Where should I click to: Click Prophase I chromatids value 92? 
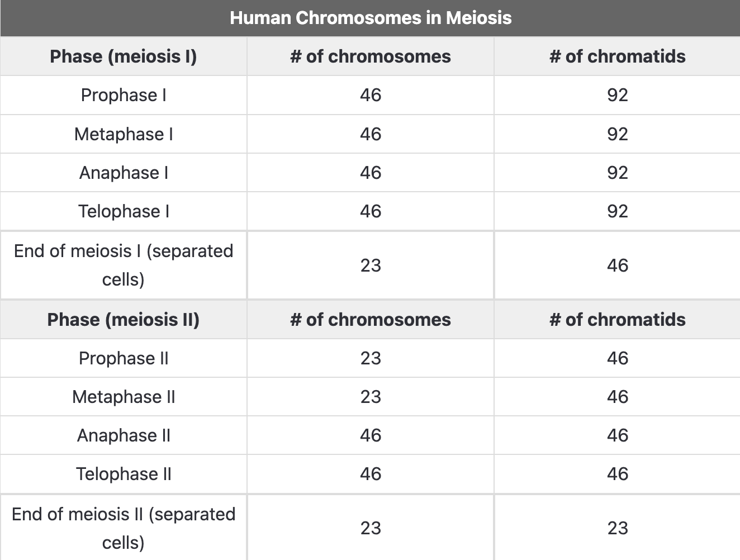pos(618,95)
